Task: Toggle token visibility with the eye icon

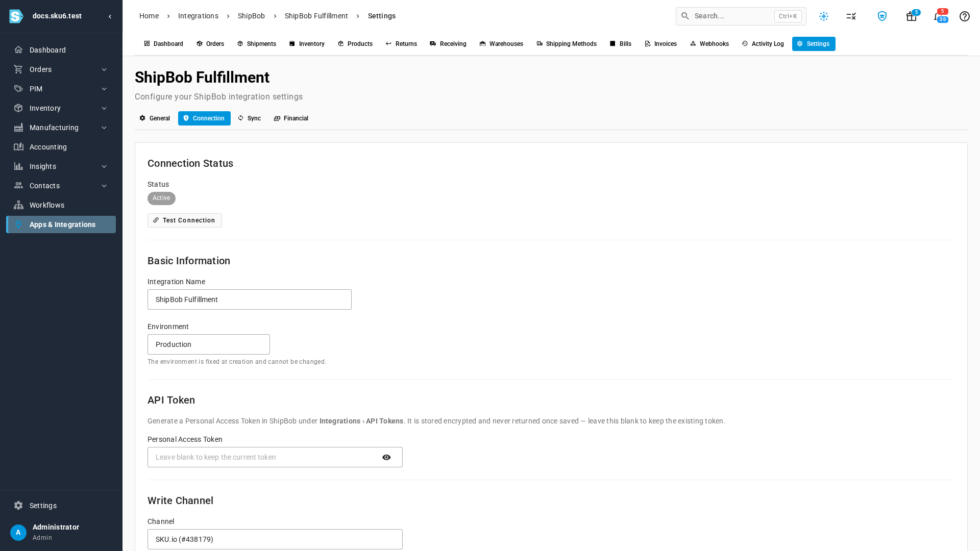Action: point(386,457)
